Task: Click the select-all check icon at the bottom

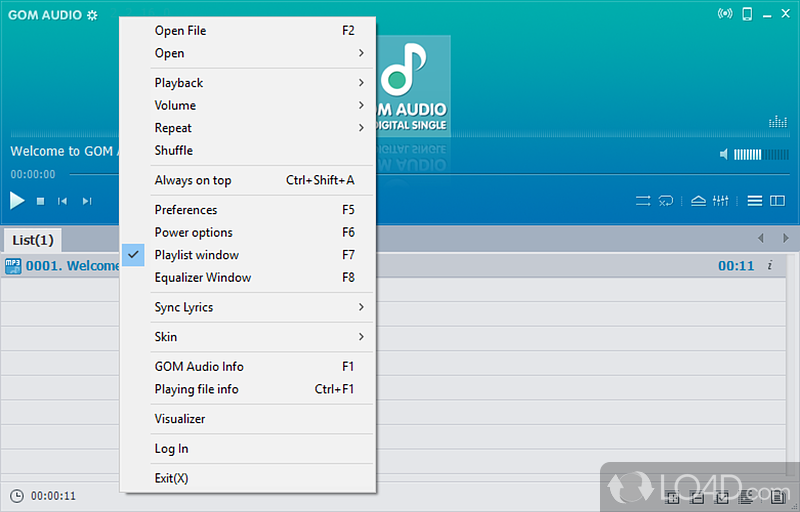Action: pos(722,496)
